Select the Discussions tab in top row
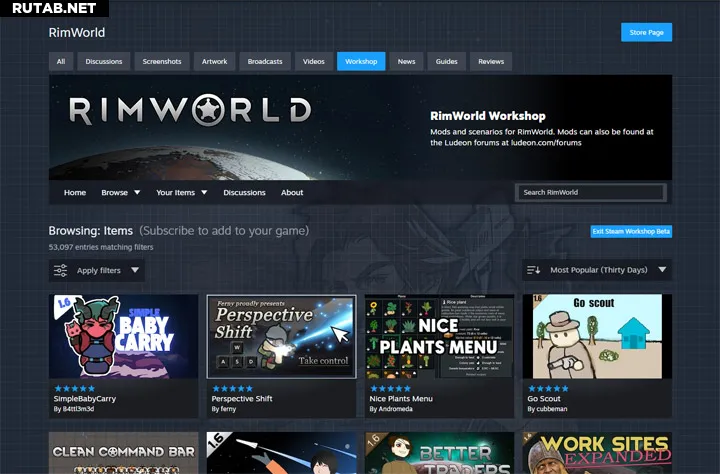720x474 pixels. [x=104, y=61]
